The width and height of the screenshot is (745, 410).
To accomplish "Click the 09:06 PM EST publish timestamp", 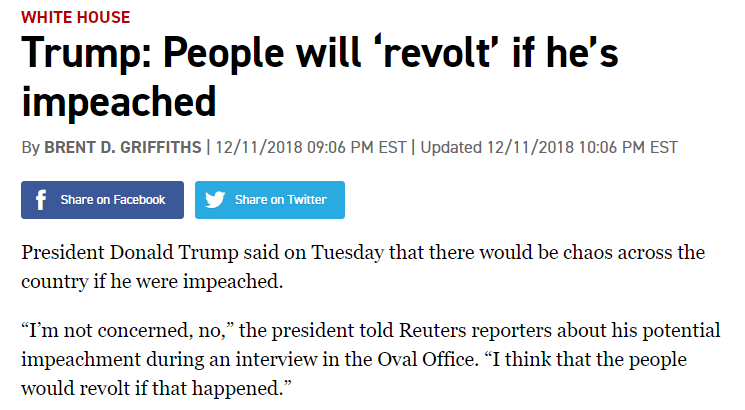I will [x=310, y=147].
